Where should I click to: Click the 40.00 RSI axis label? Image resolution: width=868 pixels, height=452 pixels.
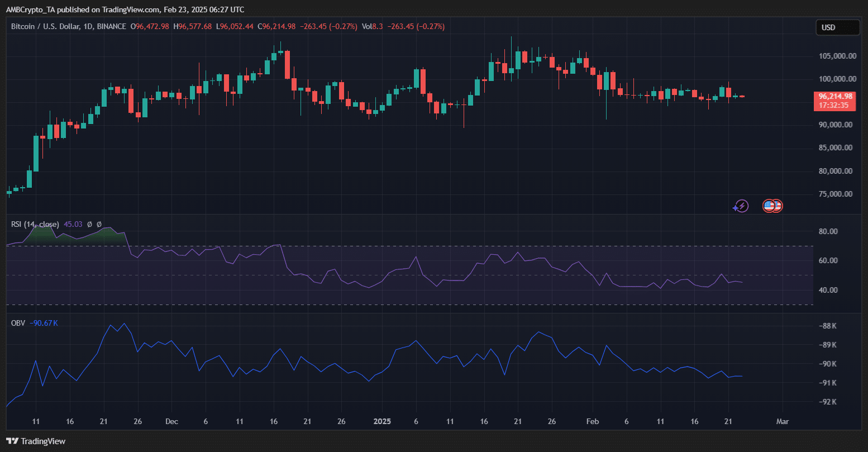[x=828, y=290]
